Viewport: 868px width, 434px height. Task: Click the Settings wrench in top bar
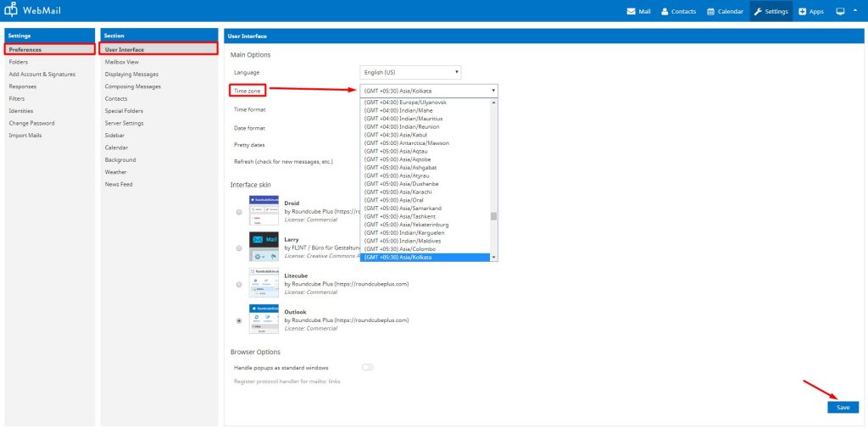coord(771,11)
